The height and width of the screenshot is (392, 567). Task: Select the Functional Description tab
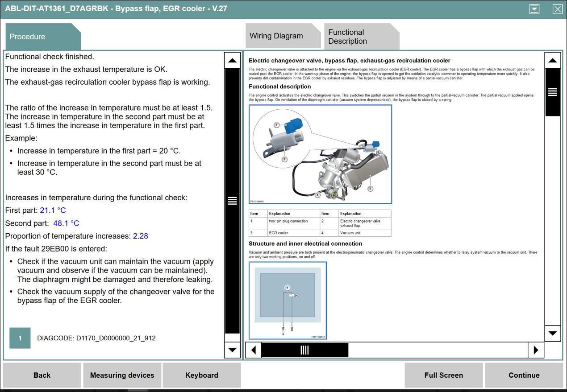pyautogui.click(x=362, y=37)
